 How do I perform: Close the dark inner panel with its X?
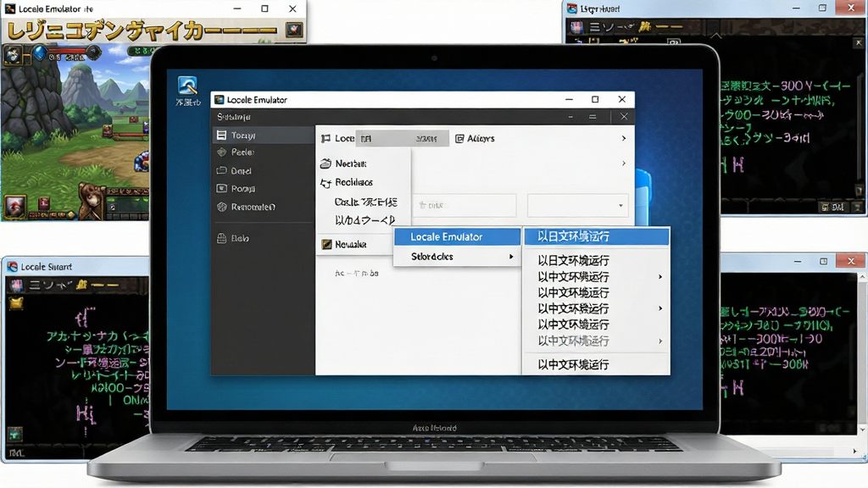tap(624, 117)
